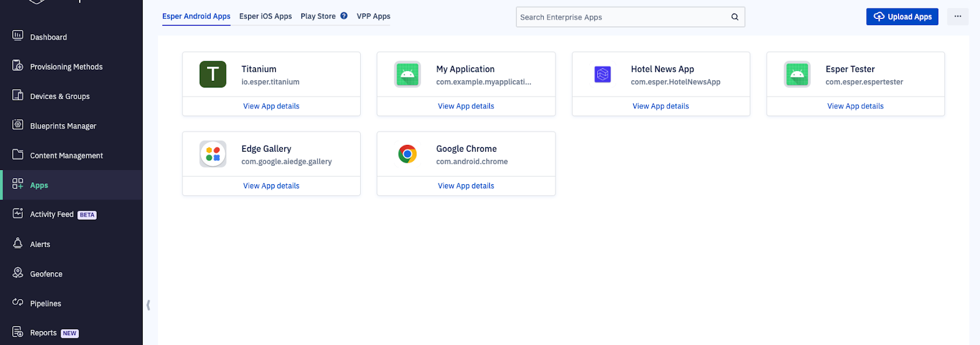
Task: Select the Play Store tab
Action: 318,17
